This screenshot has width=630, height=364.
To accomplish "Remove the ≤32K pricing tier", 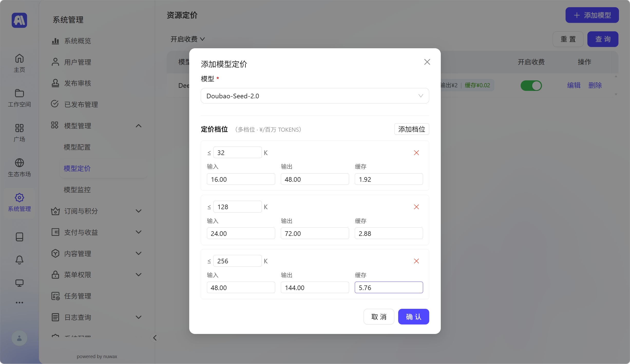I will pyautogui.click(x=416, y=153).
